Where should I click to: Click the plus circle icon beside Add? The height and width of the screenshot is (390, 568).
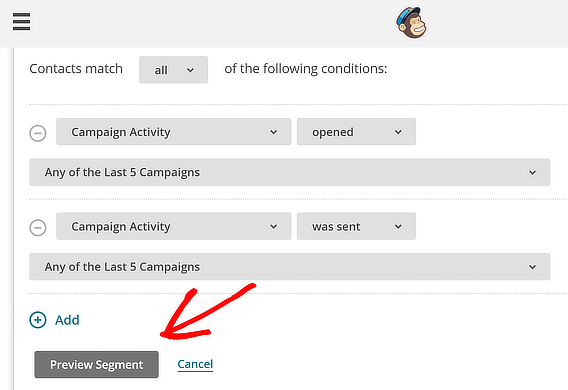38,320
